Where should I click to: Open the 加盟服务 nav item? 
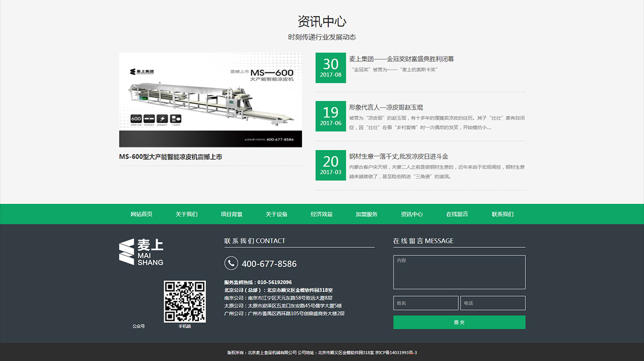(x=367, y=214)
